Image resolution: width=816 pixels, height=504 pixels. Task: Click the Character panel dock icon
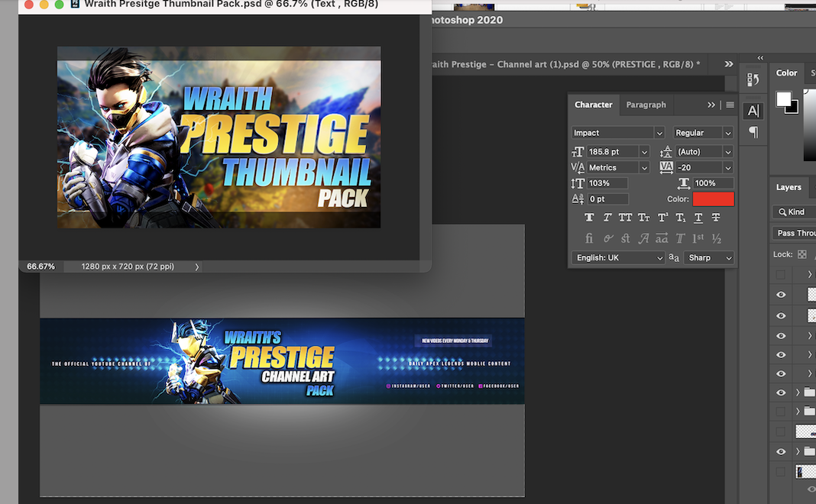coord(753,111)
